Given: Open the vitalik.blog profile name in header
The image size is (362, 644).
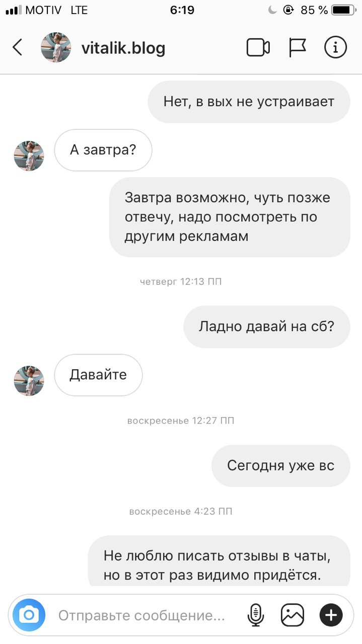Looking at the screenshot, I should click(x=123, y=48).
